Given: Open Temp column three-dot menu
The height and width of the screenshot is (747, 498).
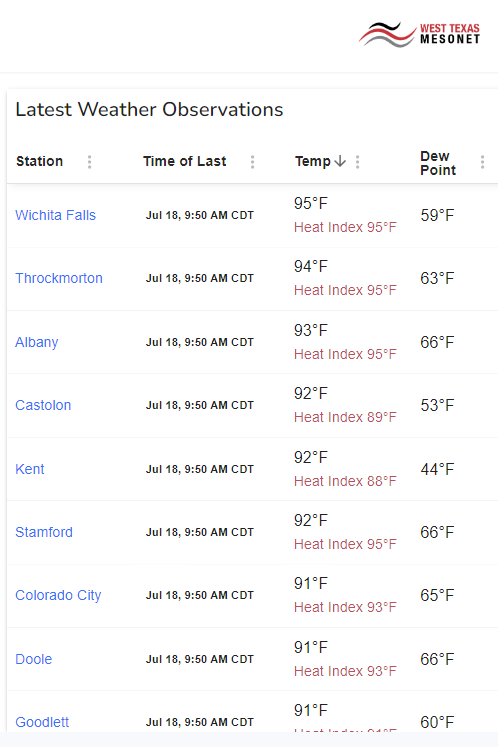Looking at the screenshot, I should pyautogui.click(x=357, y=162).
